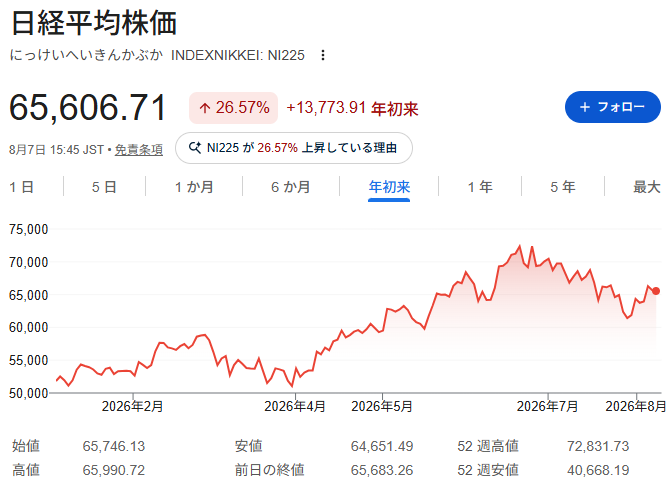The image size is (672, 487).
Task: Click the フォロー follow button
Action: tap(613, 107)
